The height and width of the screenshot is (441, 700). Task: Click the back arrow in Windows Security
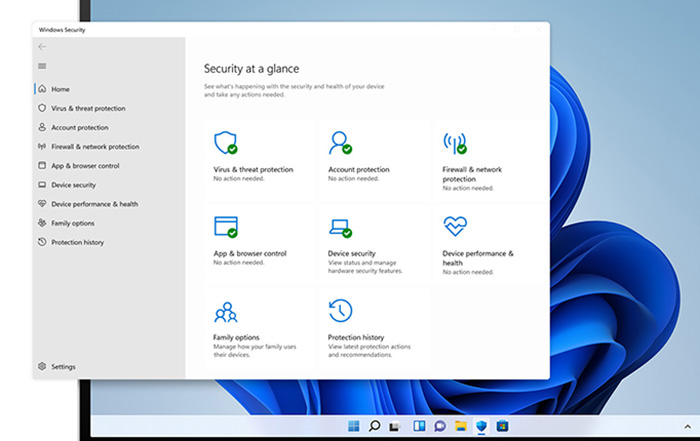click(42, 46)
